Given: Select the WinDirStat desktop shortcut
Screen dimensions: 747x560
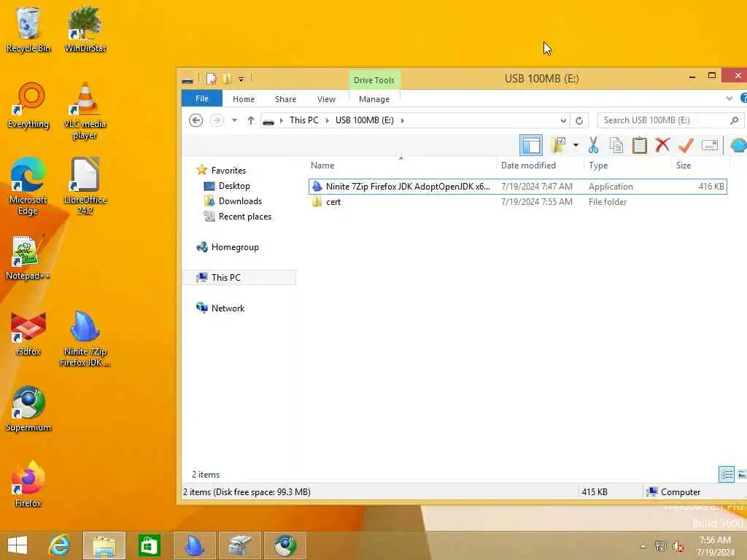Looking at the screenshot, I should [85, 29].
